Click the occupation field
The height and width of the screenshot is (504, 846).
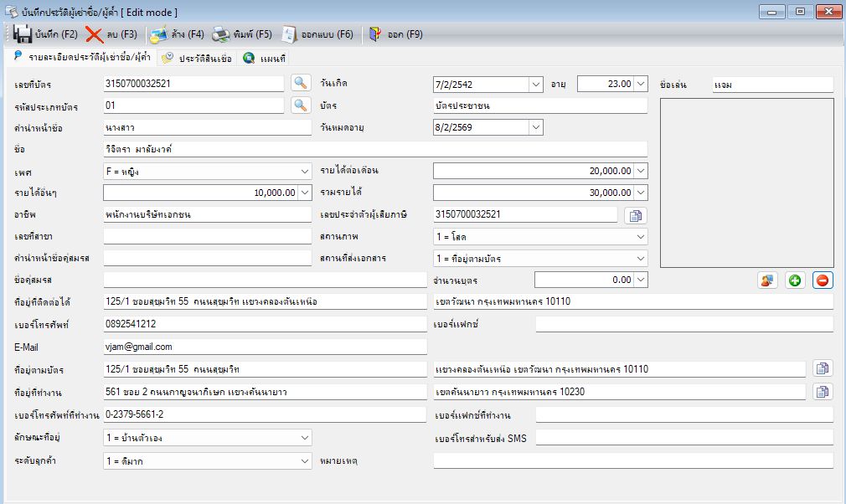click(207, 214)
